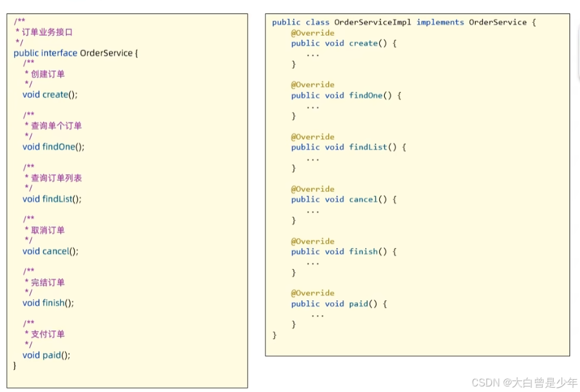Click the closing brace of OrderServiceImpl
The height and width of the screenshot is (392, 580).
pos(273,335)
